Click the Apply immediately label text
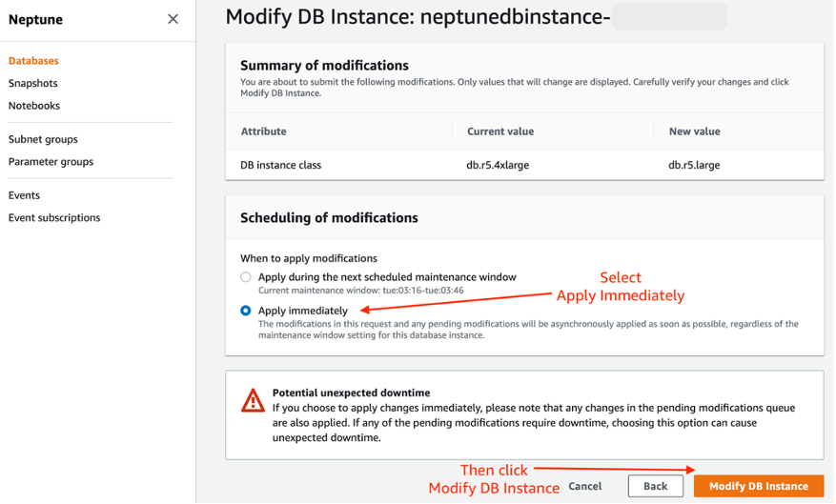 point(303,311)
